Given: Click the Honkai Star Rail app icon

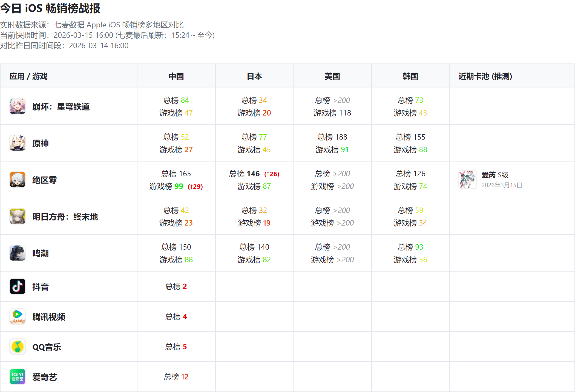Looking at the screenshot, I should pyautogui.click(x=18, y=106).
